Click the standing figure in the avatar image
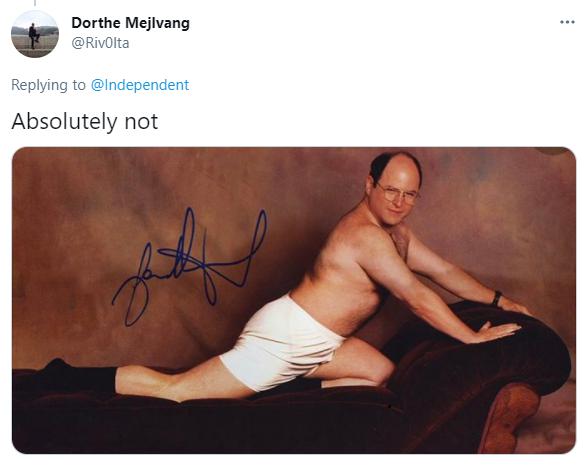Image resolution: width=587 pixels, height=471 pixels. (34, 36)
